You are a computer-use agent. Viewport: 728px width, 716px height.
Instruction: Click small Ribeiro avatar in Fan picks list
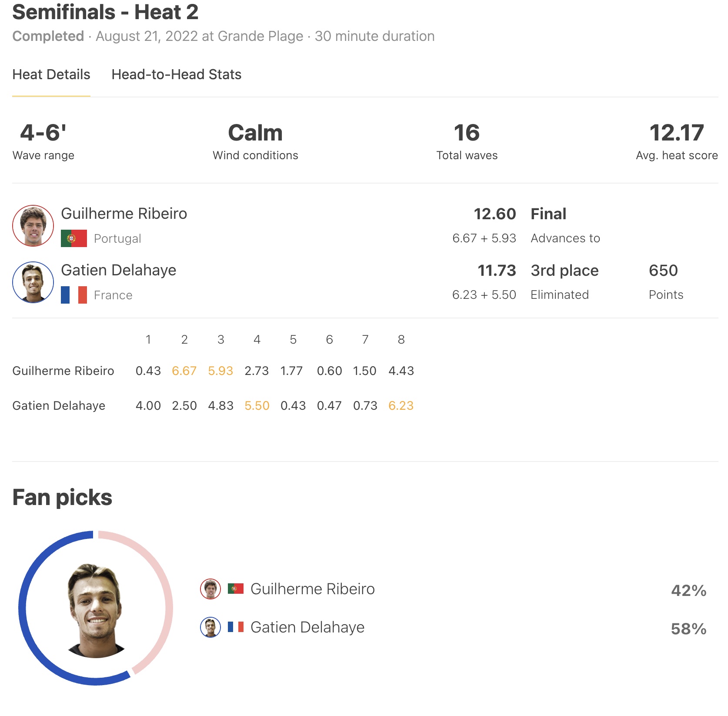pyautogui.click(x=210, y=589)
